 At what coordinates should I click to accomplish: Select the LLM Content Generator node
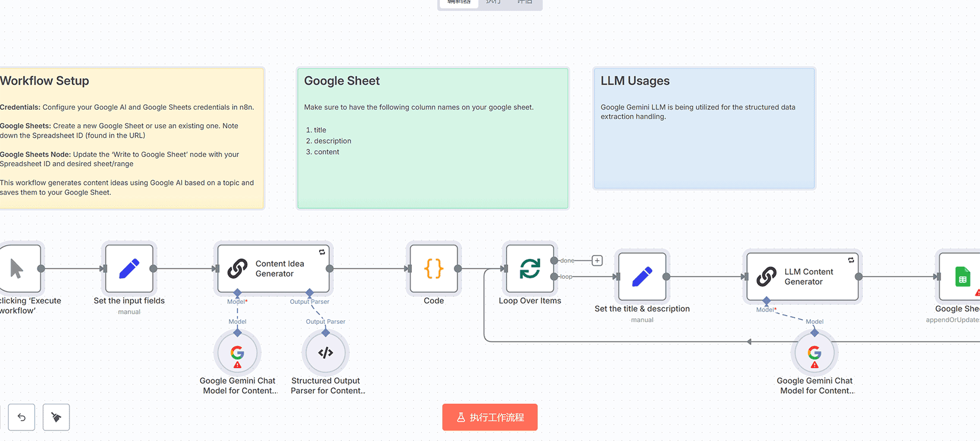tap(802, 276)
